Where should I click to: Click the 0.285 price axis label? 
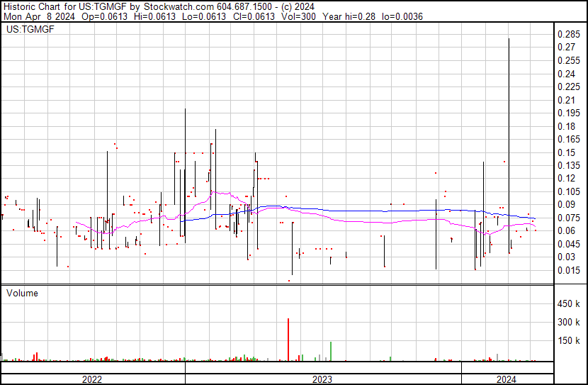coord(569,35)
